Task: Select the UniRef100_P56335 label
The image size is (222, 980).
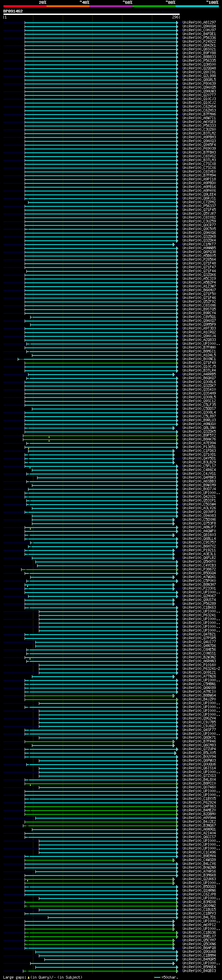Action: coord(199,60)
